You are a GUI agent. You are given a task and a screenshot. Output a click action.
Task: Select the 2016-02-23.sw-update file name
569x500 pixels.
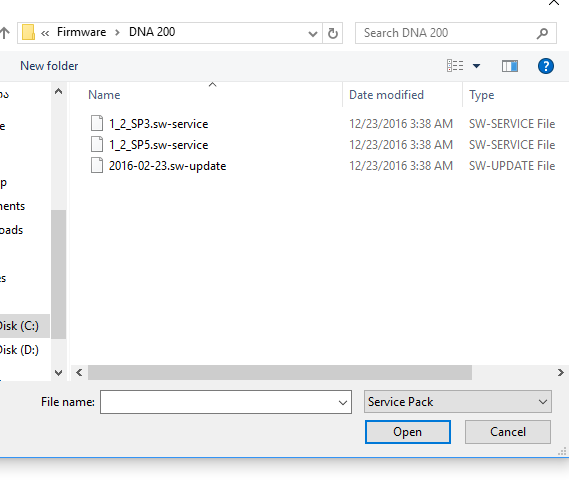pyautogui.click(x=167, y=166)
